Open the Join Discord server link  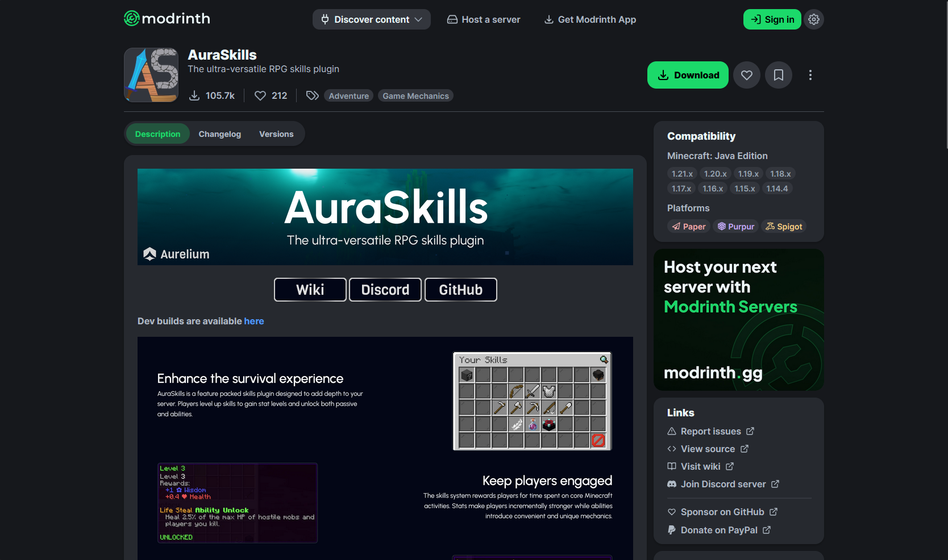(724, 484)
